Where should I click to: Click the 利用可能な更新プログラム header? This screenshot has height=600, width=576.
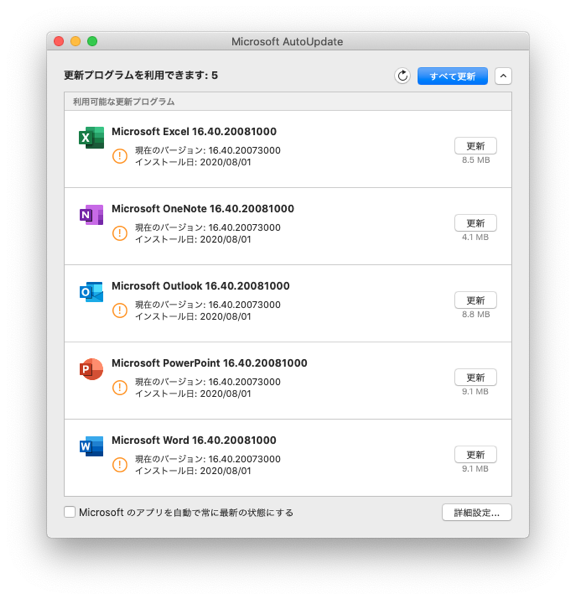point(124,102)
